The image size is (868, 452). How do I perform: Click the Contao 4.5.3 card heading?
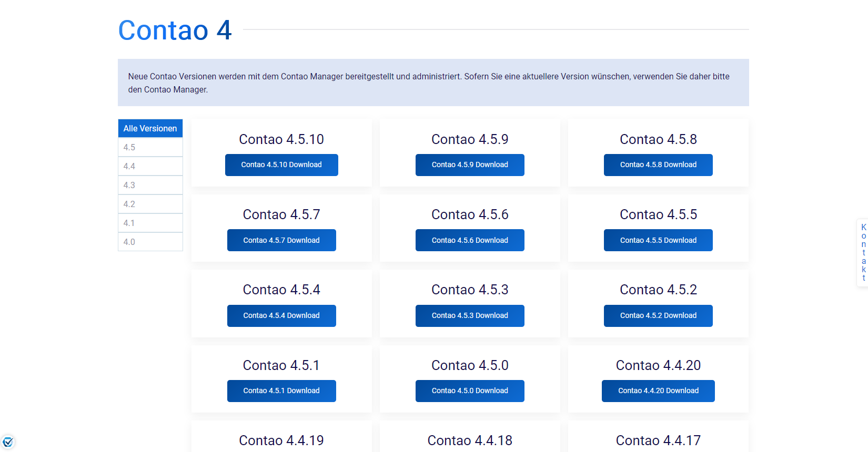(470, 290)
